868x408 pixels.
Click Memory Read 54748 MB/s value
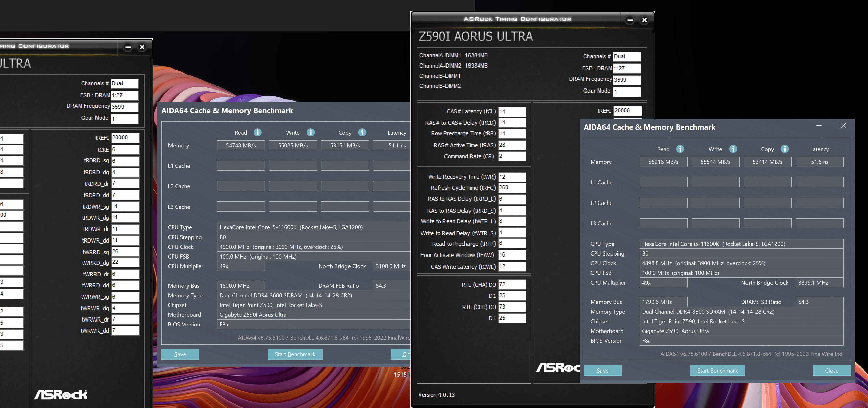click(240, 145)
